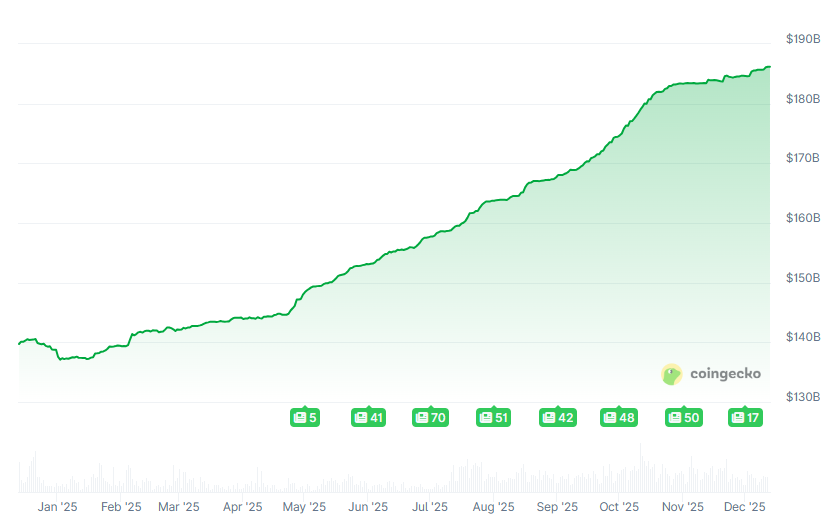Open the news badge labeled 41

tap(368, 417)
